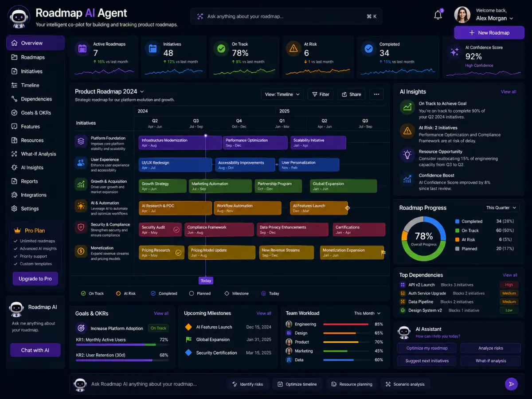Click the Optimize my roadmap suggestion
The height and width of the screenshot is (399, 532).
427,348
